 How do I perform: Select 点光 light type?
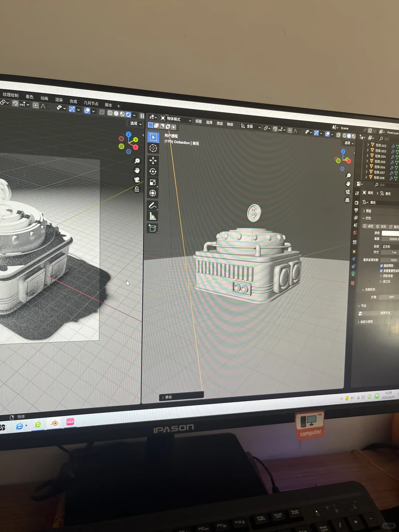(x=368, y=226)
